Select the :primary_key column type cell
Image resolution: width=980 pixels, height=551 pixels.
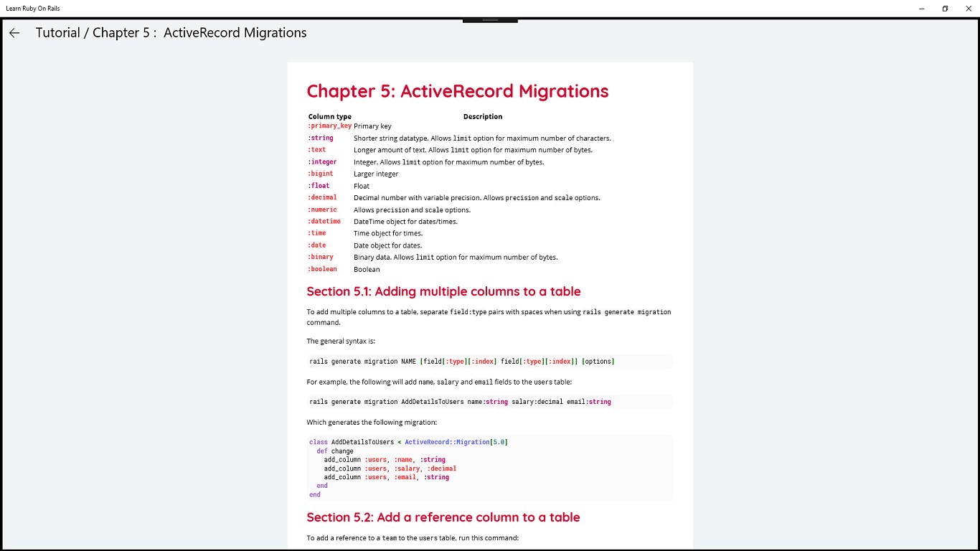[330, 126]
